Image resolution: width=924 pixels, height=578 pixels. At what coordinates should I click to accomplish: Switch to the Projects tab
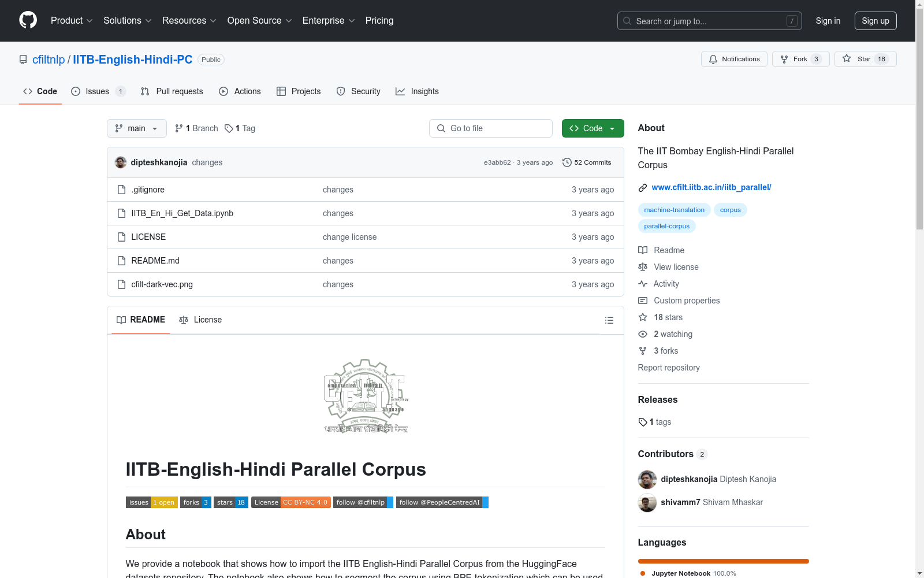click(299, 91)
